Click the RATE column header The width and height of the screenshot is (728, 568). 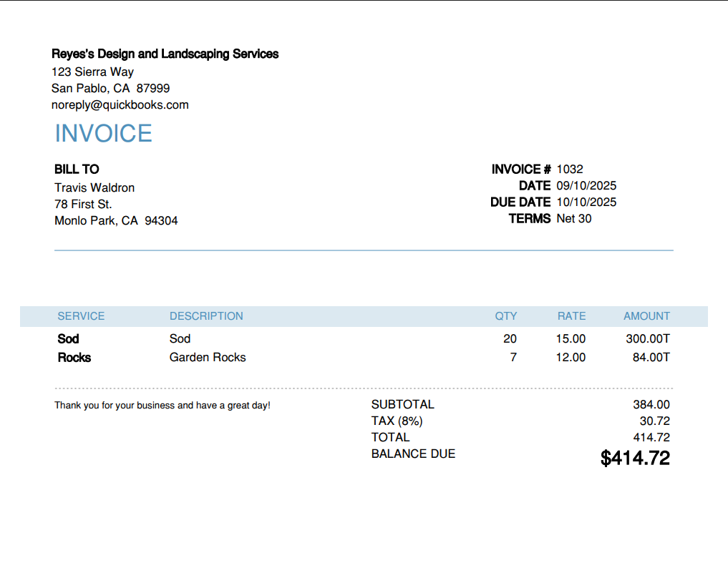571,316
